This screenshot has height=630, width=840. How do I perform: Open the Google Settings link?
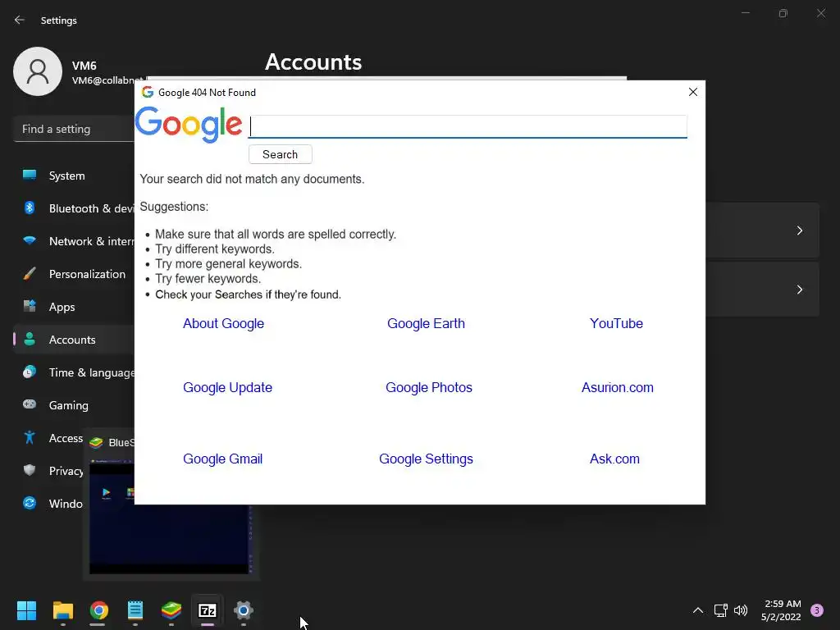(426, 459)
